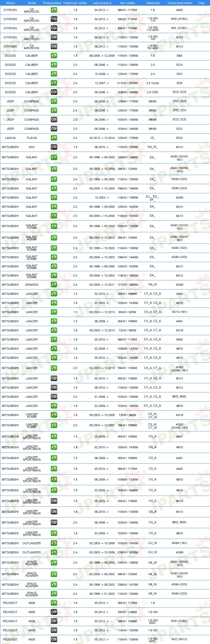This screenshot has height=644, width=210.
Task: Click the GA_W_ body code cell
Action: (153, 147)
